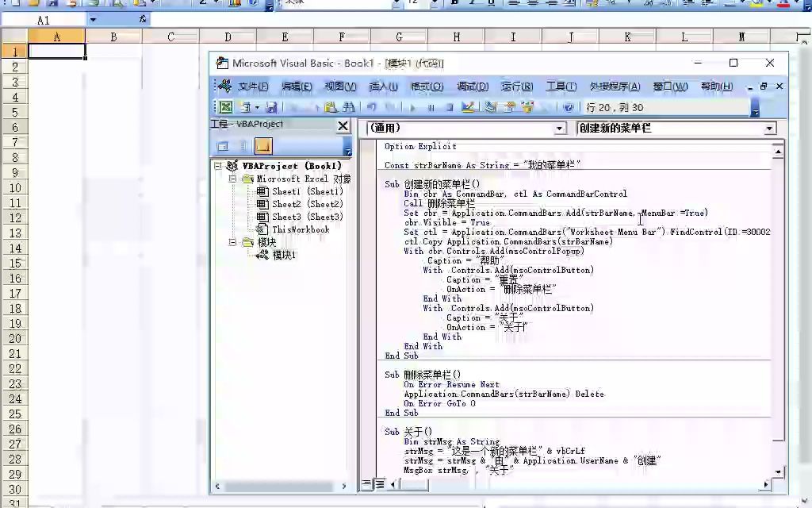Open toolbar options at the standard toolbar's end

click(x=755, y=108)
